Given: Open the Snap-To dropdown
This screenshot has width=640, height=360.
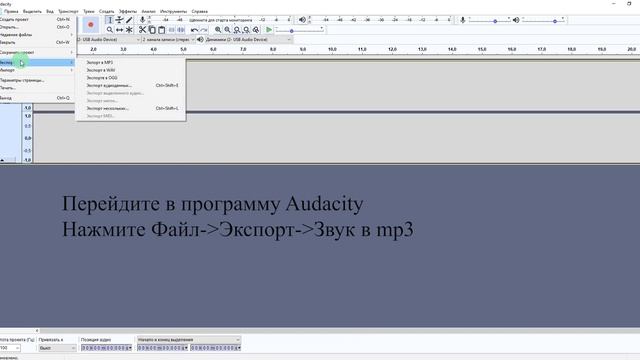Looking at the screenshot, I should tap(57, 348).
